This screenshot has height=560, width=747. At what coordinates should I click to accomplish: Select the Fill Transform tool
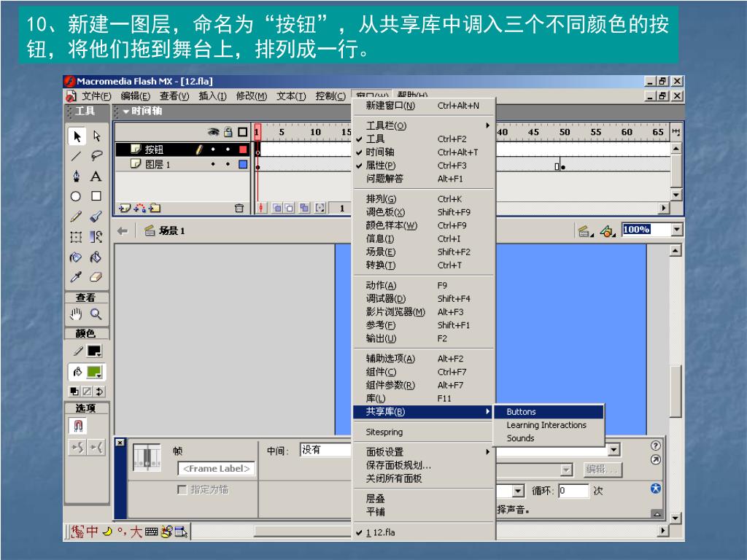[96, 237]
